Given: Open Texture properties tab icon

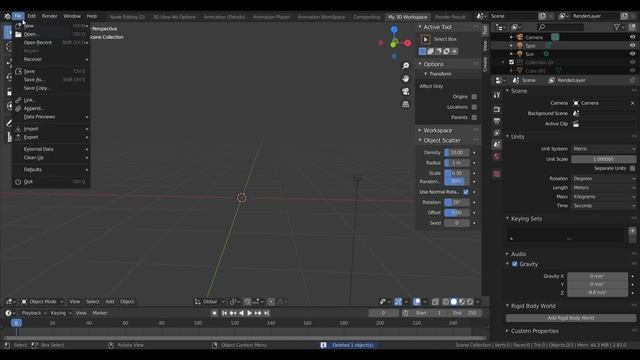Looking at the screenshot, I should [497, 174].
